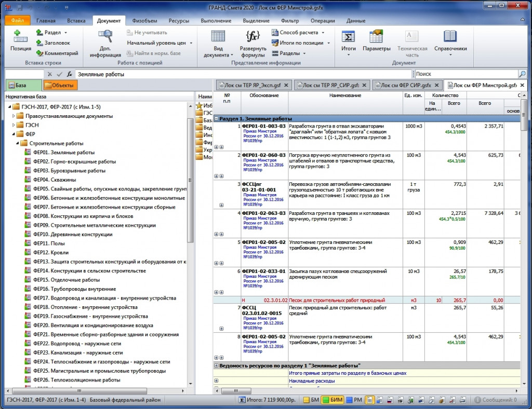532x409 pixels.
Task: Switch to the Объекты panel
Action: pos(60,85)
